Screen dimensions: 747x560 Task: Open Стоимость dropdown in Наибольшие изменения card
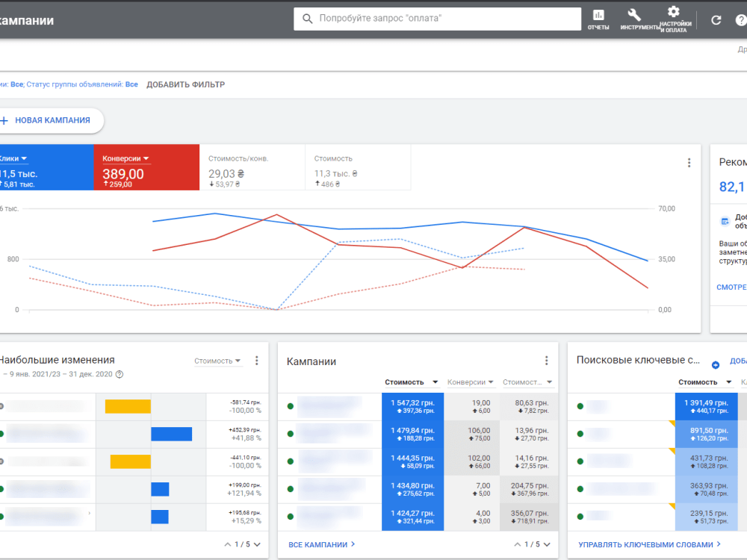[x=217, y=361]
